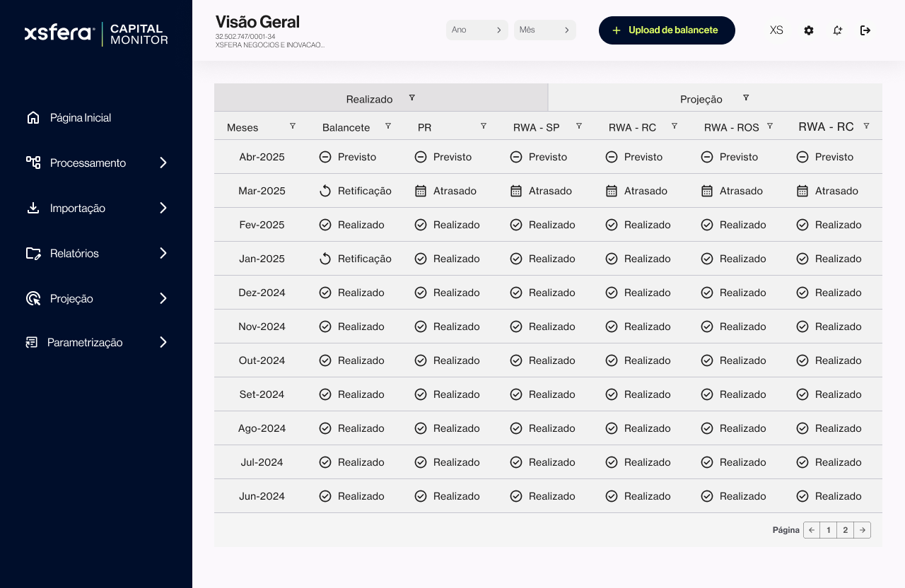Screen dimensions: 905x588
Task: Click the settings gear icon
Action: (809, 30)
